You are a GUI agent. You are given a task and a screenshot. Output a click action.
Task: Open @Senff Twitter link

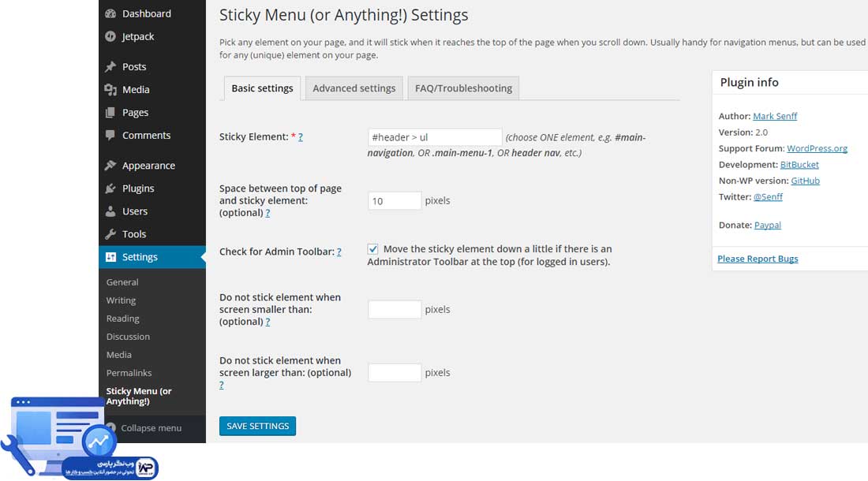click(x=768, y=197)
